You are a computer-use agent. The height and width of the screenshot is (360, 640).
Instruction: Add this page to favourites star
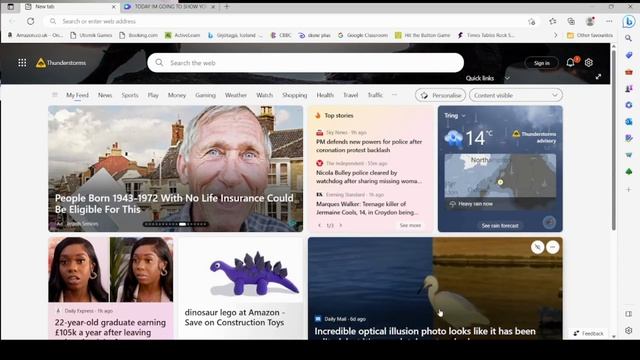tap(531, 21)
